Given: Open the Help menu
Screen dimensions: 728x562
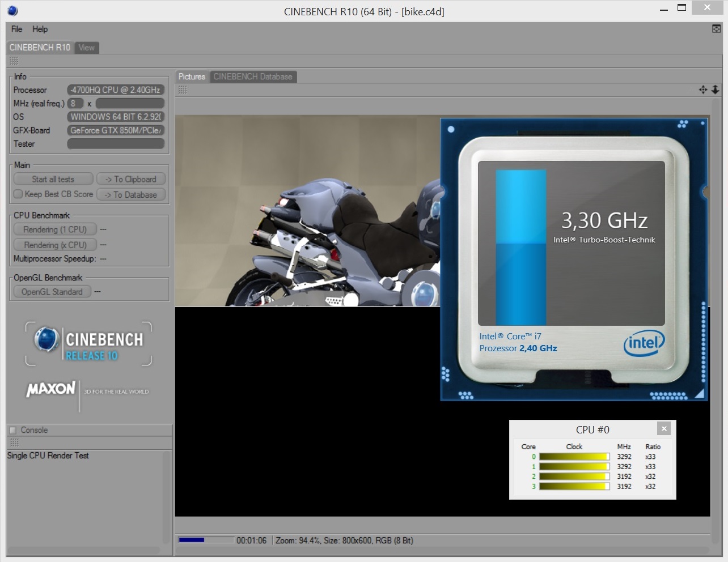Looking at the screenshot, I should pyautogui.click(x=40, y=29).
